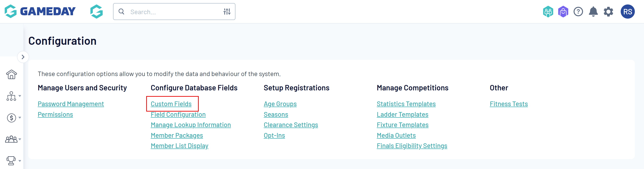Expand the organisation hierarchy sidebar menu

[13, 96]
